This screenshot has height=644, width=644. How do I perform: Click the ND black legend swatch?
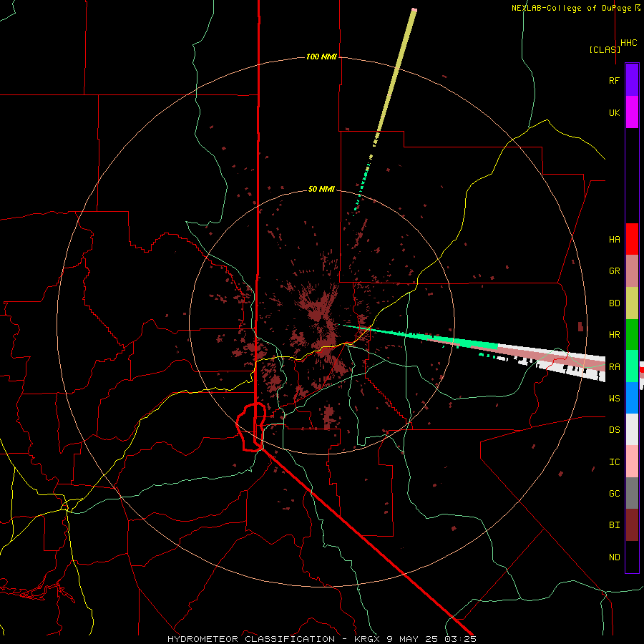632,557
